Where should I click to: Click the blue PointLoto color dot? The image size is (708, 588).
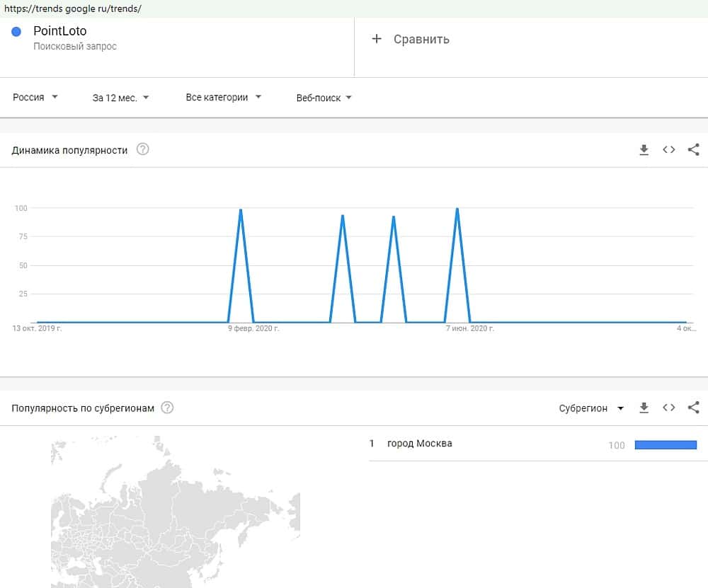[17, 32]
